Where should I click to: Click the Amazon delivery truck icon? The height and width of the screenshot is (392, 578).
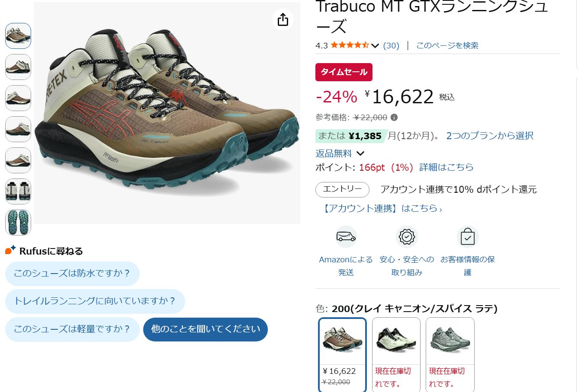tap(346, 237)
